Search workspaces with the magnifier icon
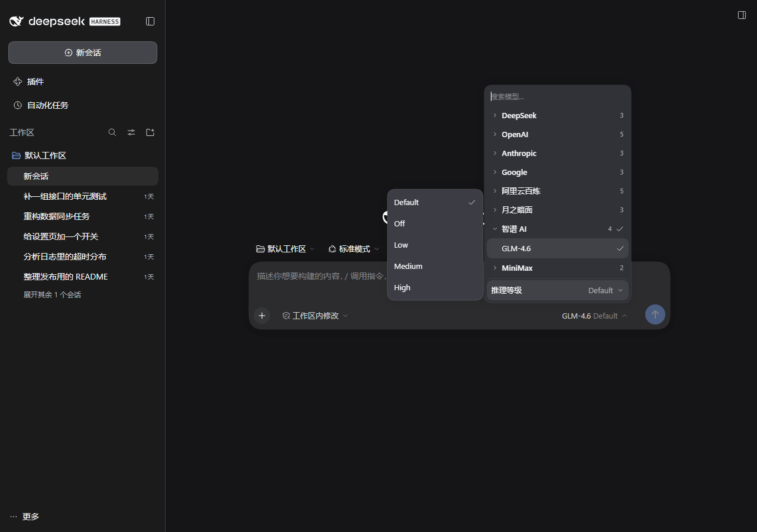 (112, 132)
